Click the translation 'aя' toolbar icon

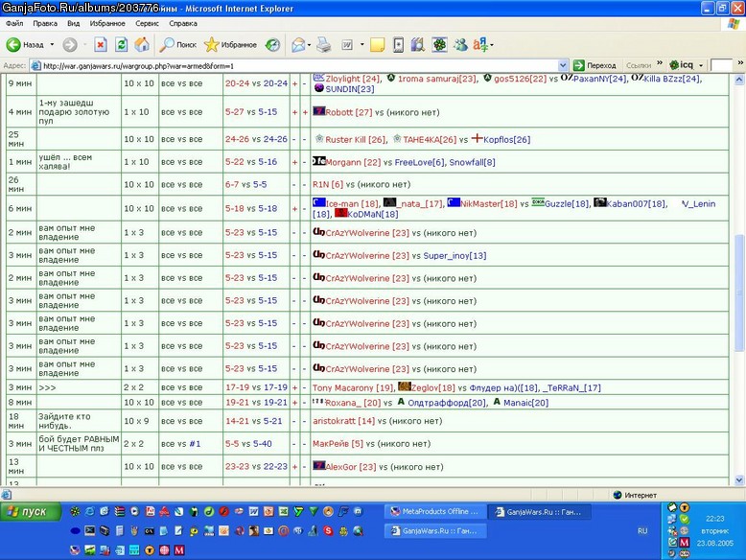pyautogui.click(x=479, y=45)
